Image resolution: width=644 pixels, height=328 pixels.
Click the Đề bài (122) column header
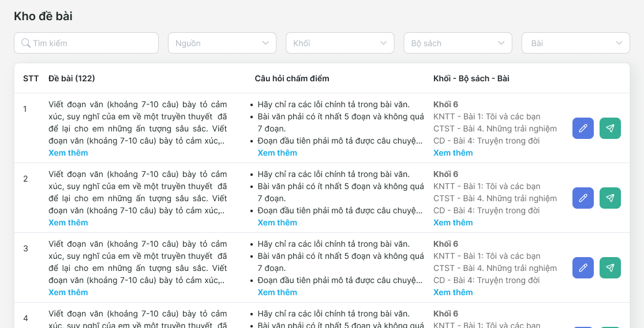coord(72,78)
